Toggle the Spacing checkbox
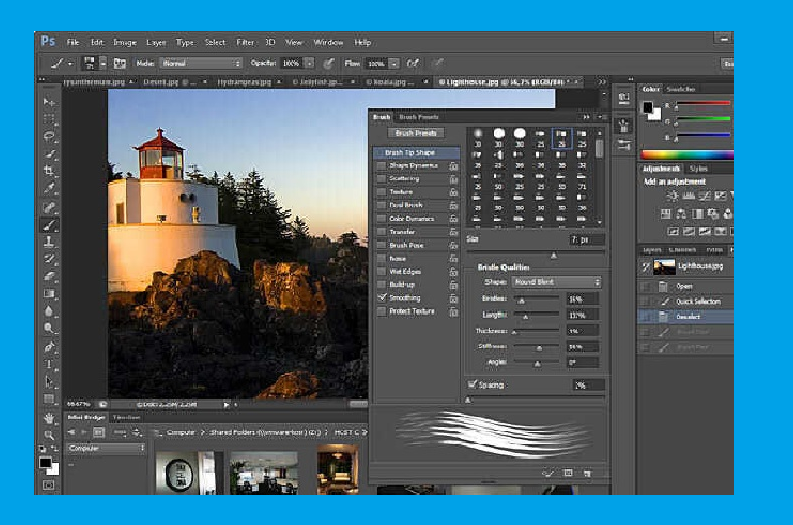Screen dimensions: 793x525 [472, 385]
